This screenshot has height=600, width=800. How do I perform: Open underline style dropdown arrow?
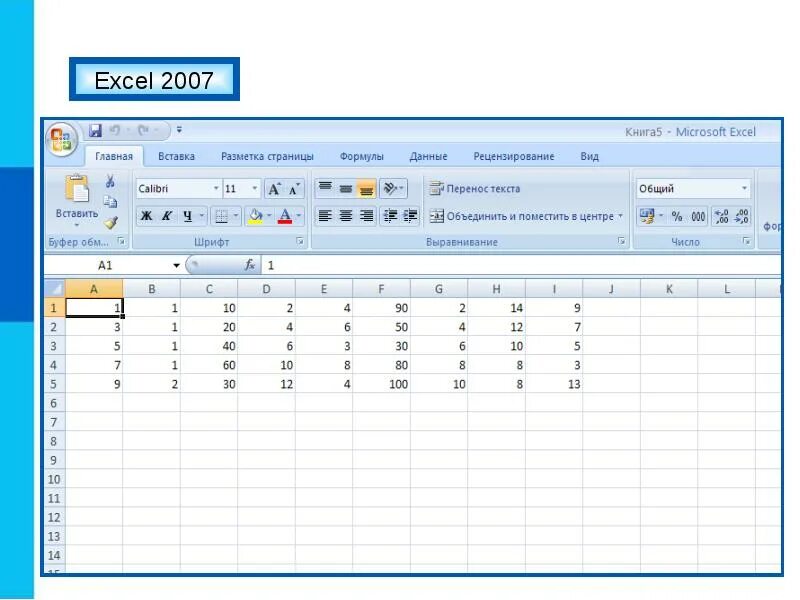pos(202,216)
